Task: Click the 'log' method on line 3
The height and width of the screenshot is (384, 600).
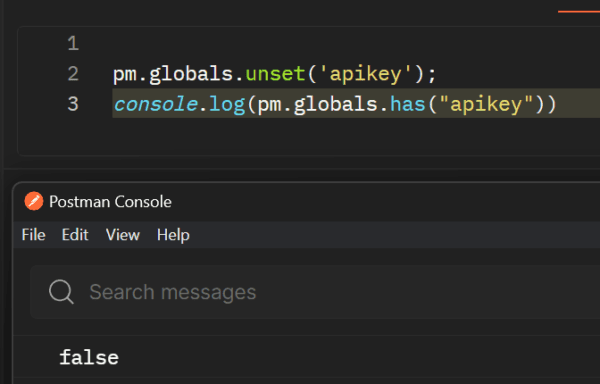Action: tap(227, 105)
